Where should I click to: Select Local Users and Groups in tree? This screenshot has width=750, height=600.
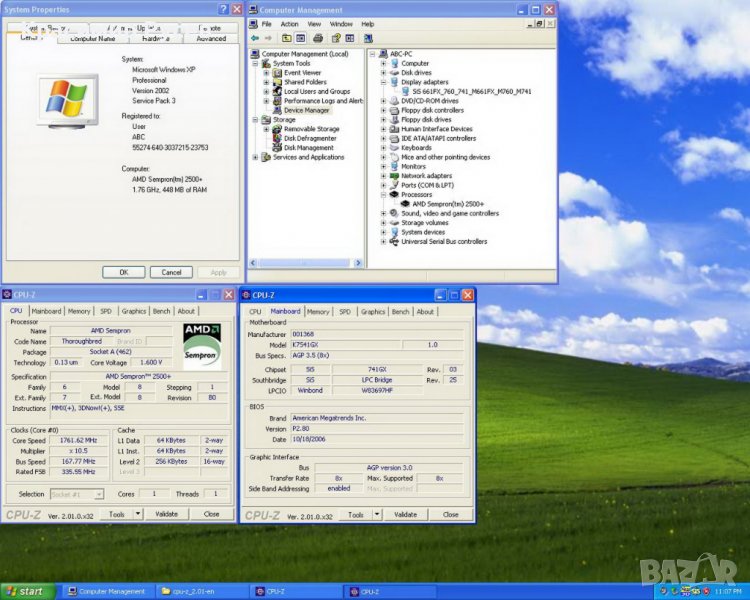pyautogui.click(x=318, y=92)
